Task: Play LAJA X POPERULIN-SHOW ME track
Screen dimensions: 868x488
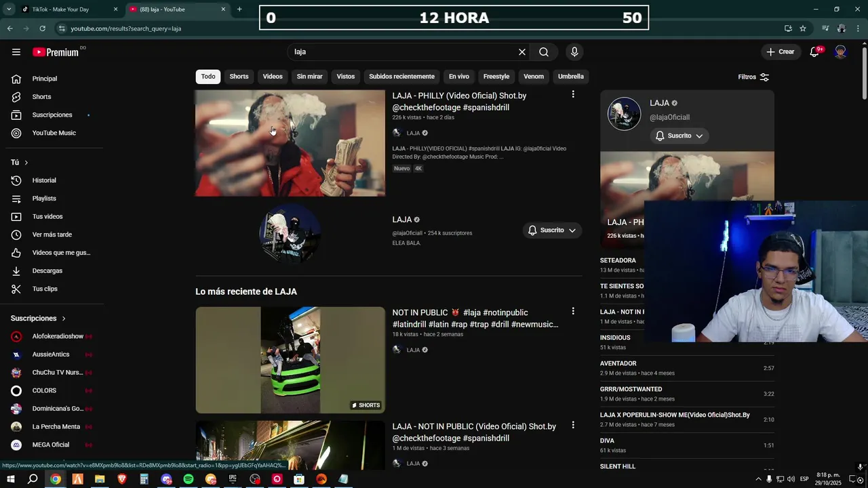Action: point(687,420)
